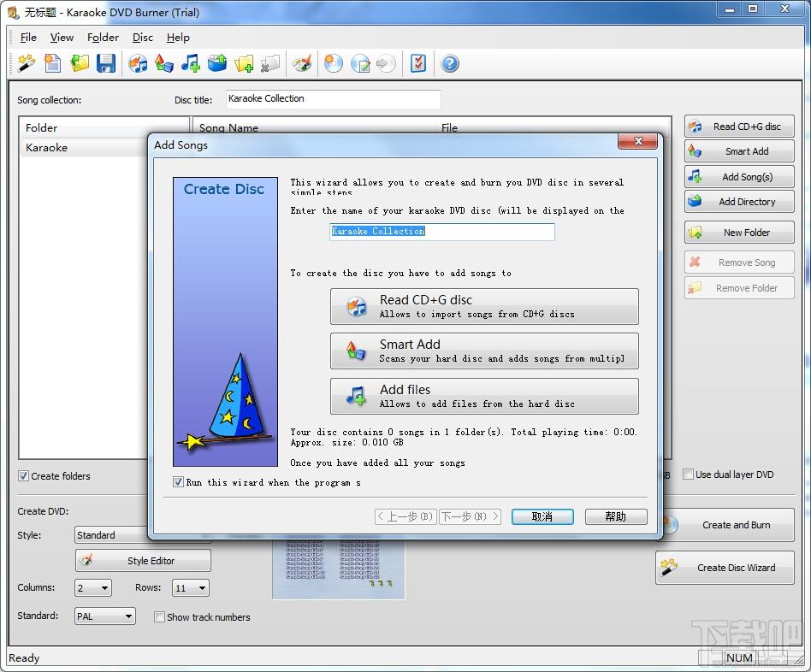Open a project with the folder toolbar icon
Screen dimensions: 811x672
pos(80,63)
